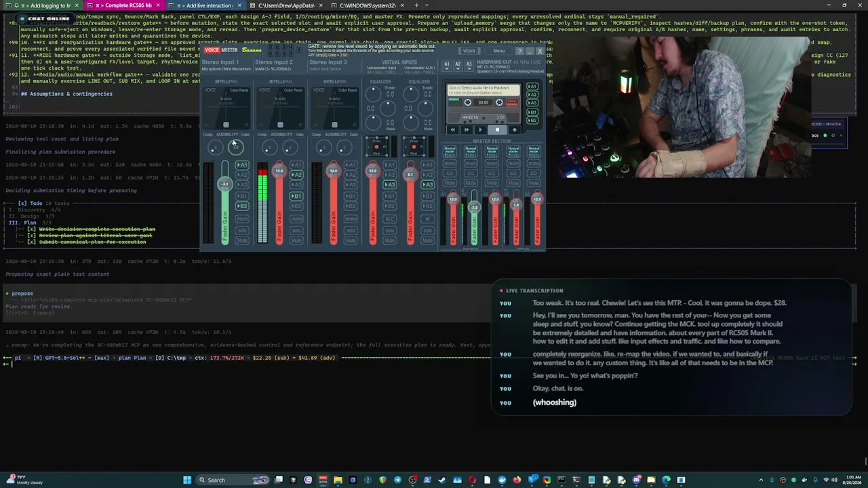Switch to C:\WINDOWS\system32 terminal tab
This screenshot has height=488, width=868.
pos(367,5)
